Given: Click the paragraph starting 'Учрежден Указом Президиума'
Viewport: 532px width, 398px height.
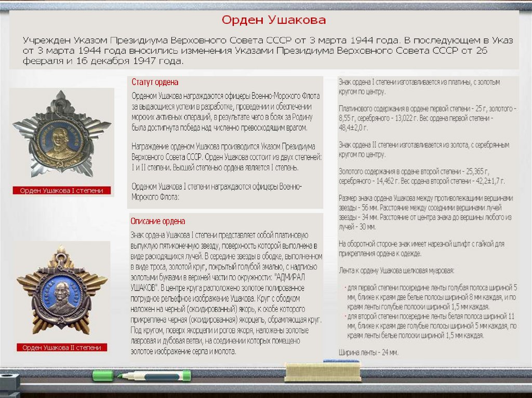Looking at the screenshot, I should (x=268, y=50).
